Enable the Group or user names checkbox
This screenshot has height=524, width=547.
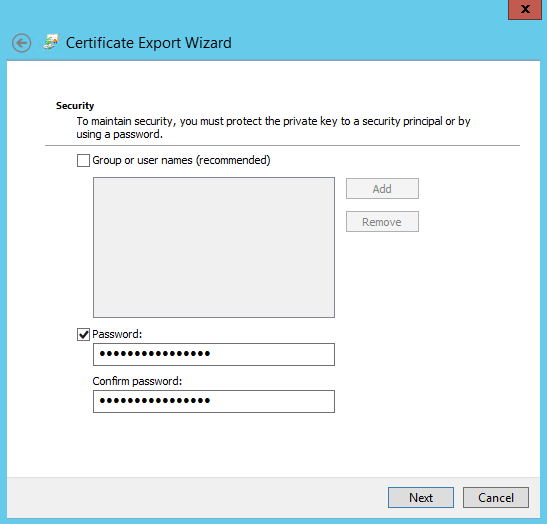[x=83, y=160]
